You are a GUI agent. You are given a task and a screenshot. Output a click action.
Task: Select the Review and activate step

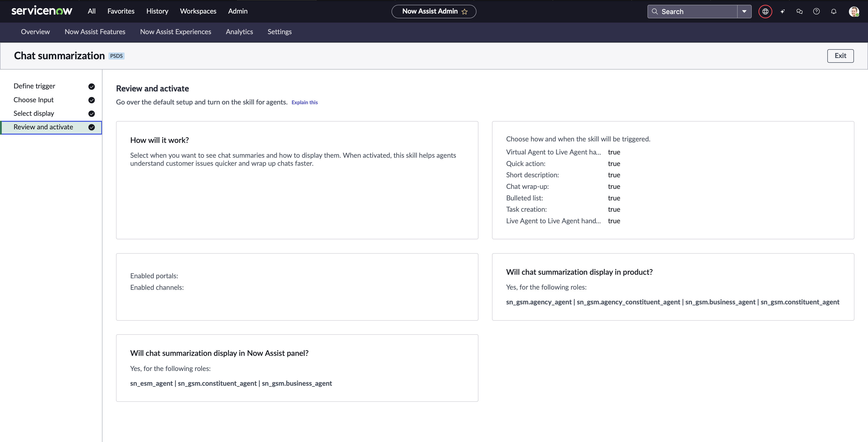click(51, 127)
